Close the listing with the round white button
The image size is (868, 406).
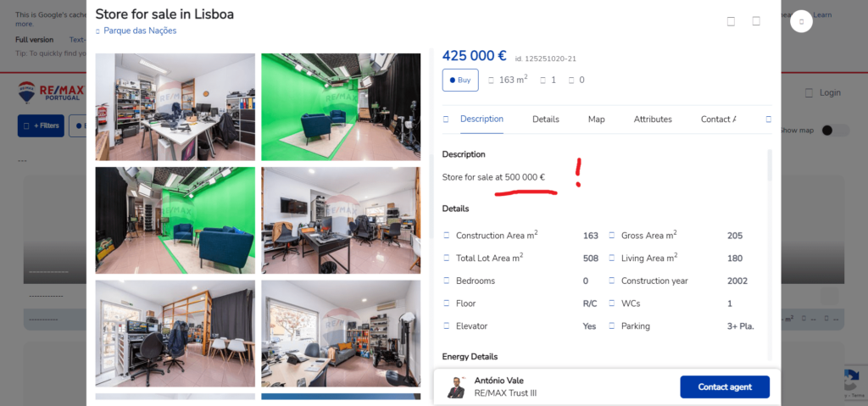point(801,21)
